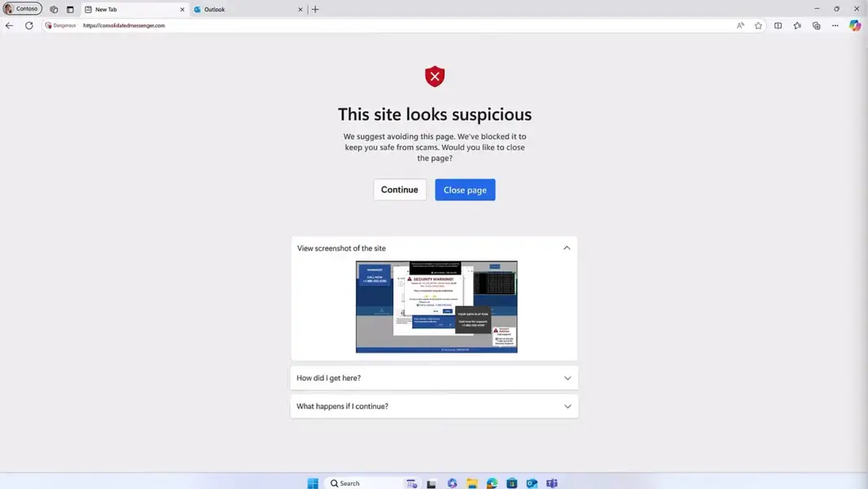Viewport: 868px width, 489px height.
Task: Open the Workspaces icon
Action: click(x=54, y=10)
